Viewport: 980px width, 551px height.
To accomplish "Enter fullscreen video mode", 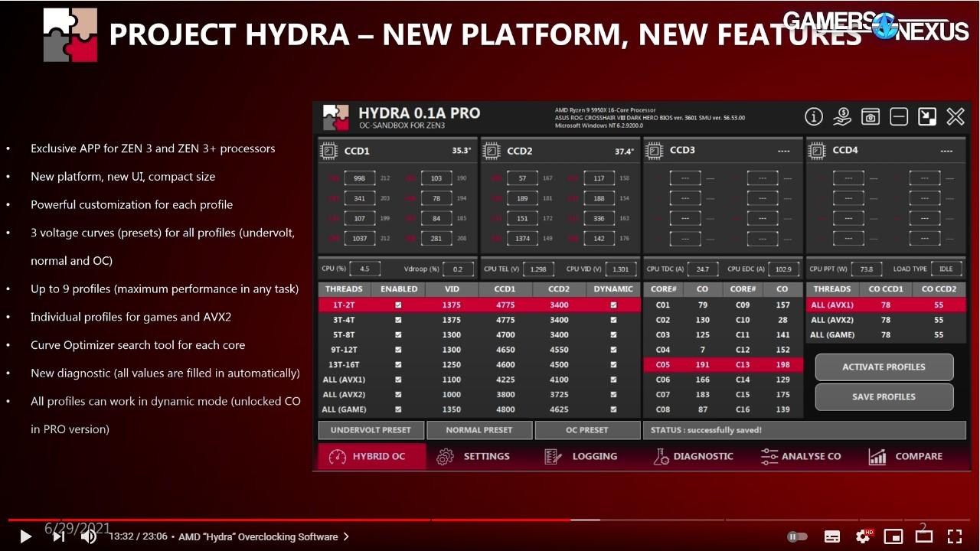I will [x=955, y=536].
